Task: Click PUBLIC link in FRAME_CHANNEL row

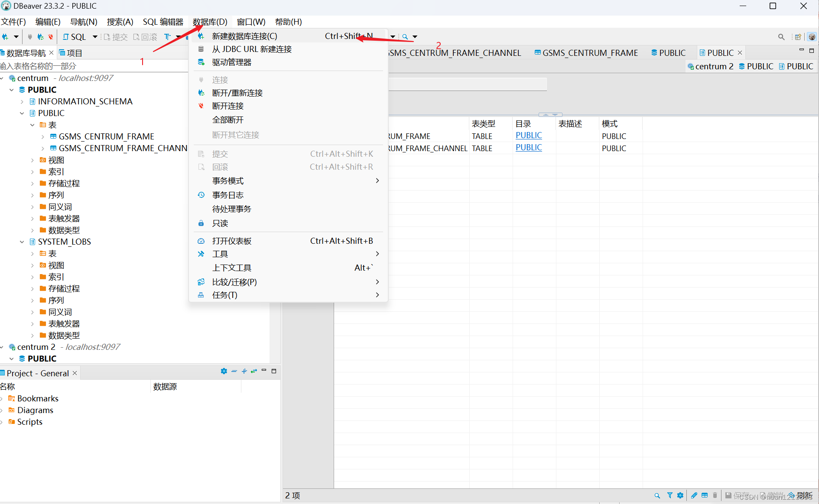Action: pyautogui.click(x=529, y=148)
